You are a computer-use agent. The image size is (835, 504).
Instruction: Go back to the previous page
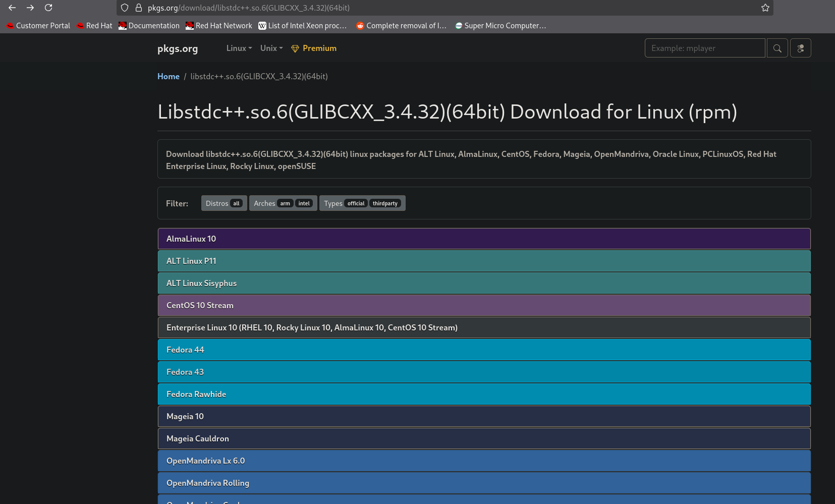pos(12,8)
